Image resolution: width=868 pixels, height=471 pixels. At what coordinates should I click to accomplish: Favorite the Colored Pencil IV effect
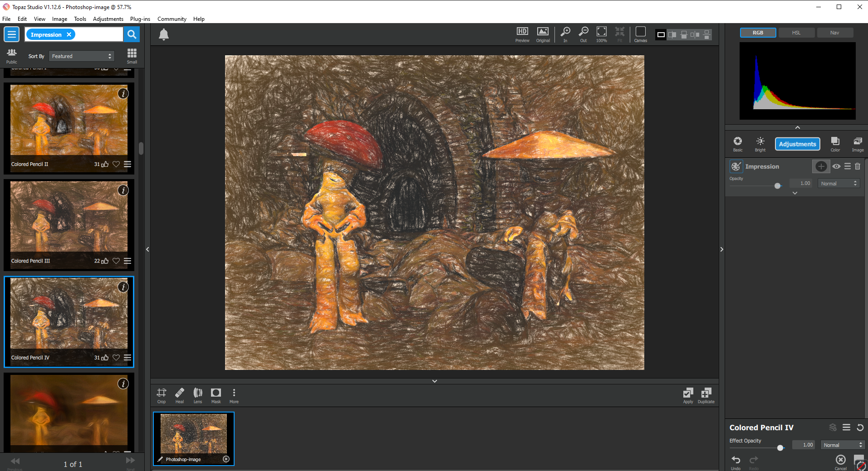click(x=116, y=358)
